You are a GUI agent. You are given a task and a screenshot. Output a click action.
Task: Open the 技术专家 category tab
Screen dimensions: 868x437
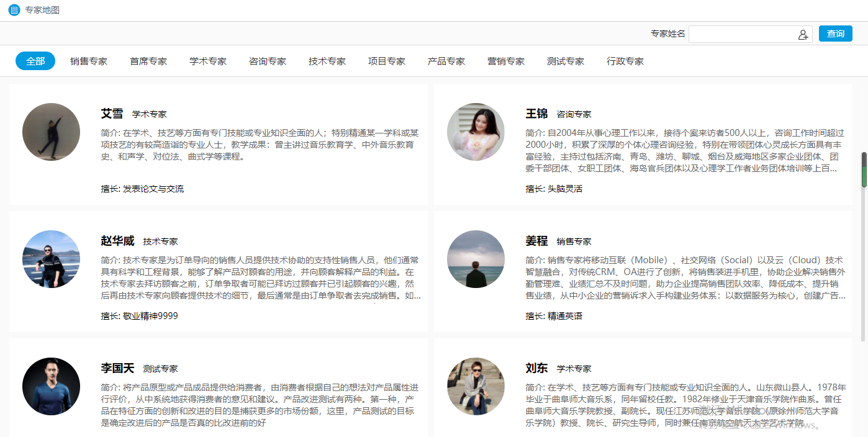pos(327,61)
